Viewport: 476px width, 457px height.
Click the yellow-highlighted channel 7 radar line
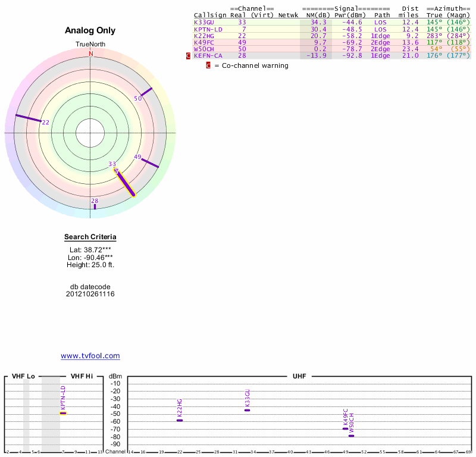[x=125, y=183]
